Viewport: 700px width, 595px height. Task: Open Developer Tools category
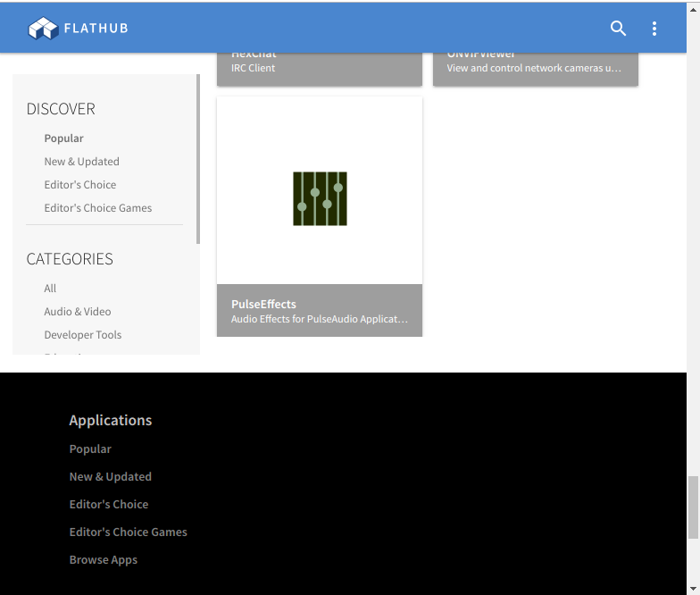click(x=82, y=335)
